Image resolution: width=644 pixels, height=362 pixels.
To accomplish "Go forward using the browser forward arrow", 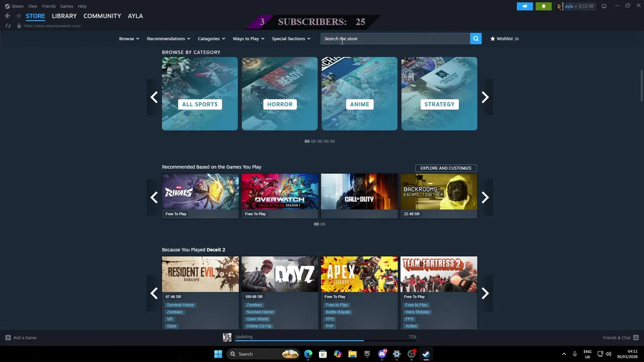I will coord(18,16).
